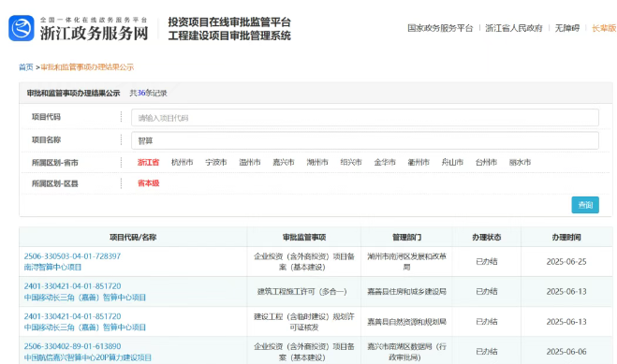
Task: Click 审批监管事项 column header
Action: coord(304,238)
